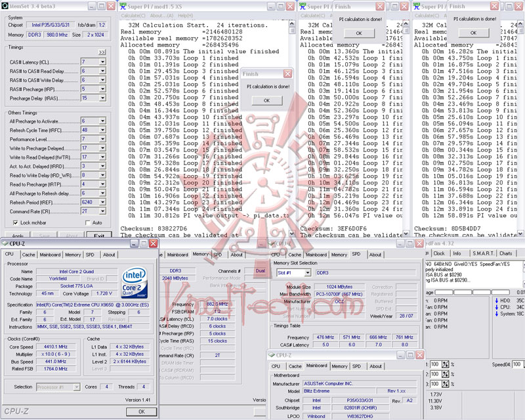Open the About...(A) menu in Super PI
This screenshot has width=525, height=420.
point(161,16)
